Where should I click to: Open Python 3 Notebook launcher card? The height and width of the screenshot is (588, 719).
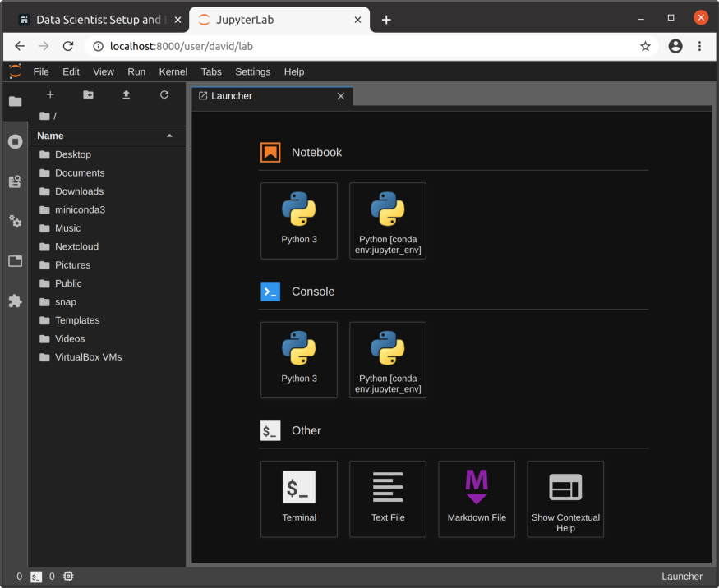[299, 220]
